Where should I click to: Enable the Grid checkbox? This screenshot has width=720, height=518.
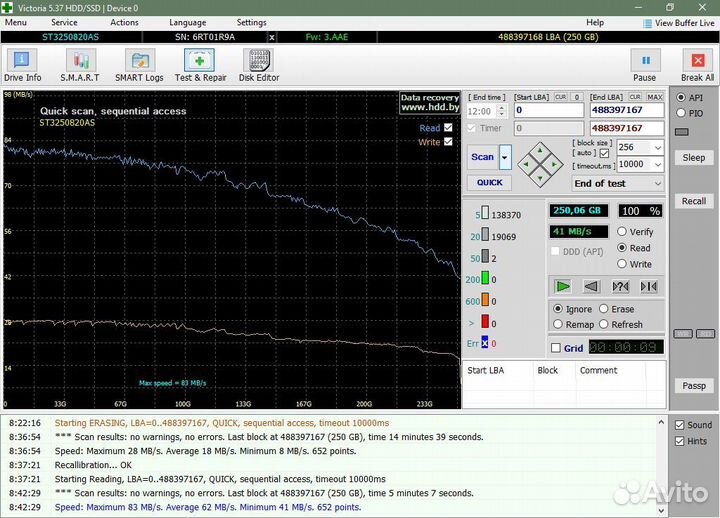[x=556, y=348]
